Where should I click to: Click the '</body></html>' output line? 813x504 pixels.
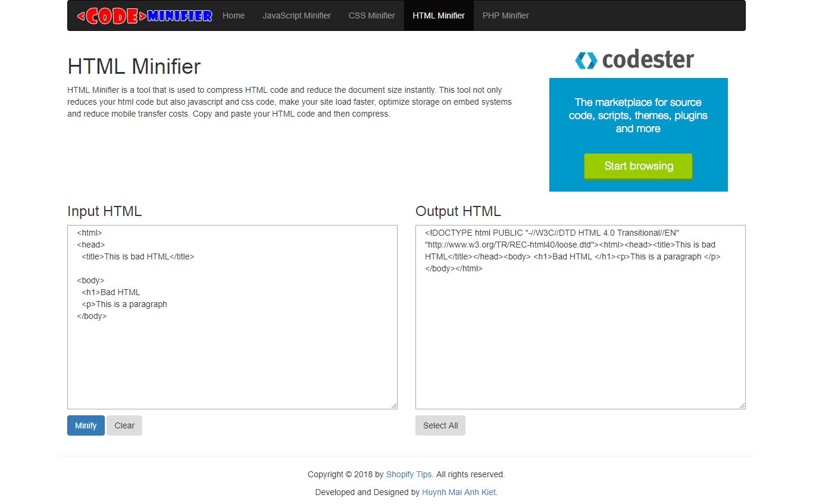(x=454, y=268)
